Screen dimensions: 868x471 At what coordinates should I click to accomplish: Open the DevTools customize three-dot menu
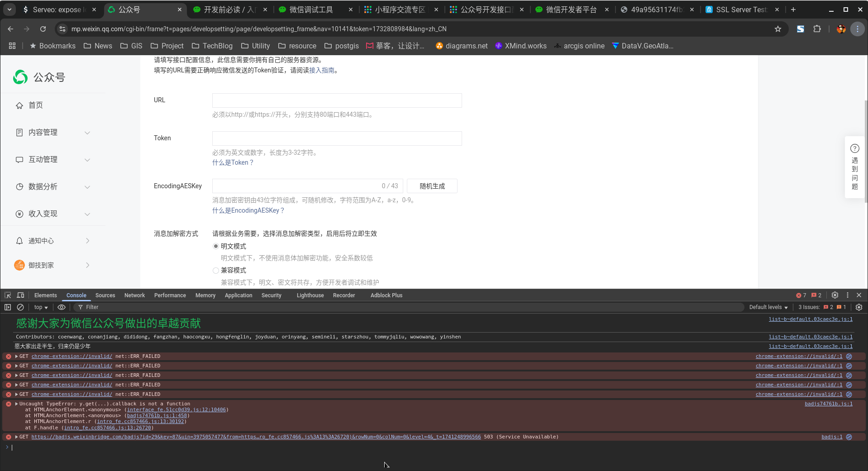848,295
